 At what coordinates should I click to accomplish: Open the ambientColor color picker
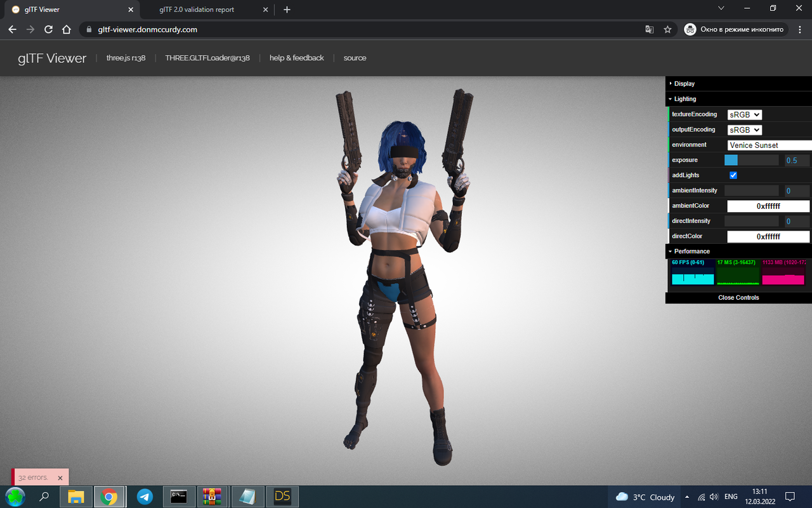click(x=768, y=206)
